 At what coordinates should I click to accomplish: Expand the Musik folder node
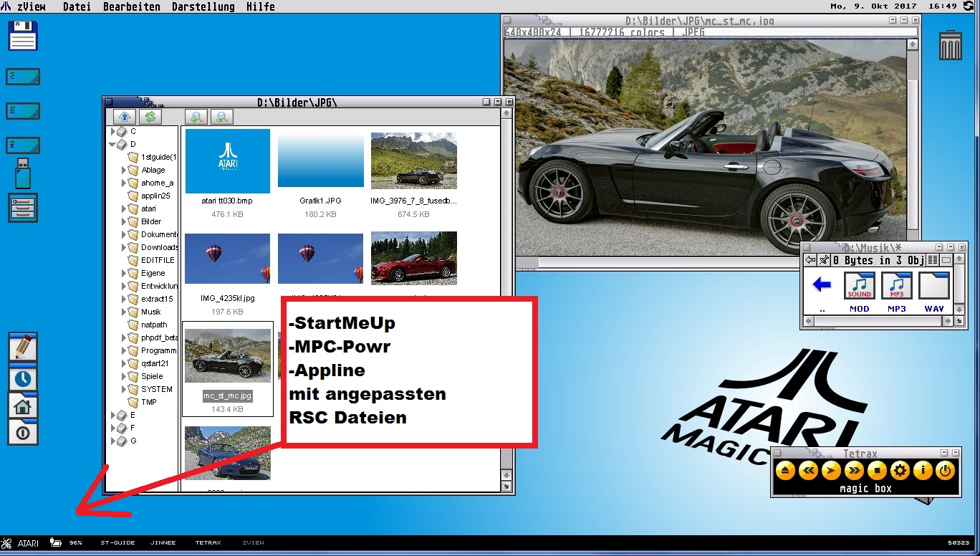click(x=124, y=312)
